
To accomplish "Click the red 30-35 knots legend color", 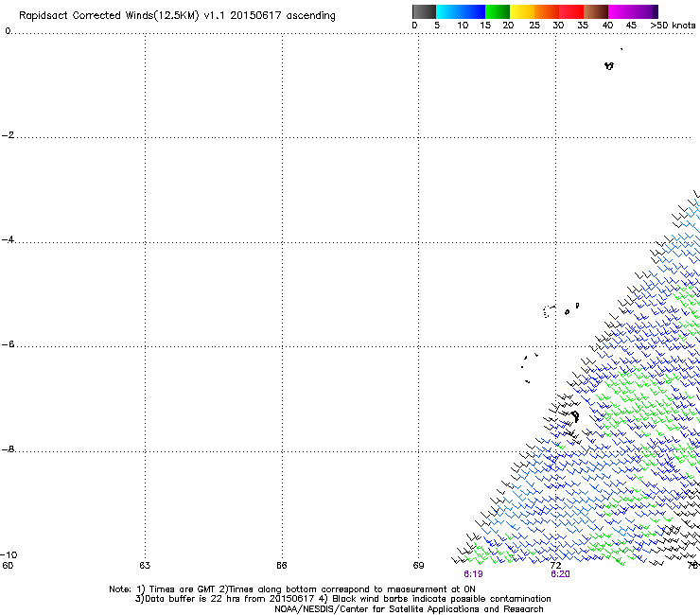I will coord(571,11).
